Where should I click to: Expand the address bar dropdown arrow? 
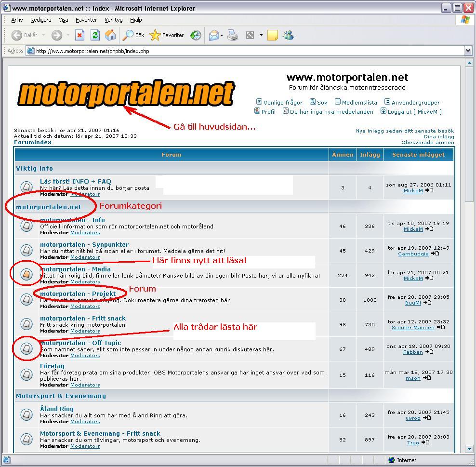click(x=468, y=51)
